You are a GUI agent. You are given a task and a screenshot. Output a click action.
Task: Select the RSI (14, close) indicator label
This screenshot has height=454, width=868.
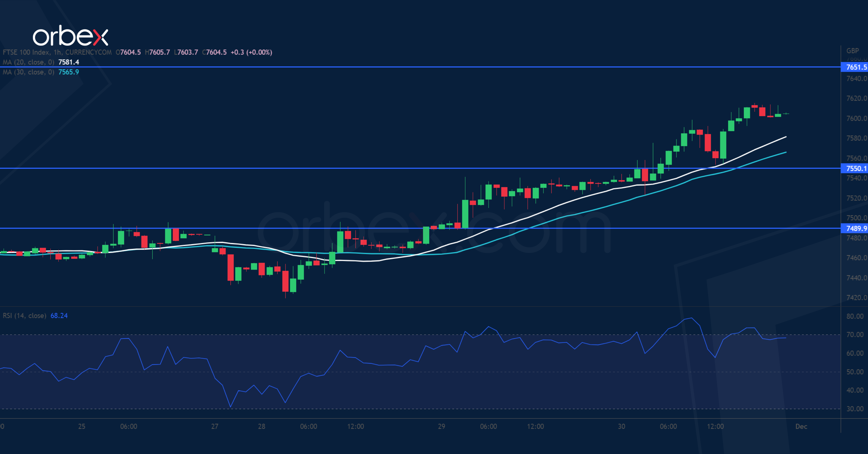coord(24,316)
